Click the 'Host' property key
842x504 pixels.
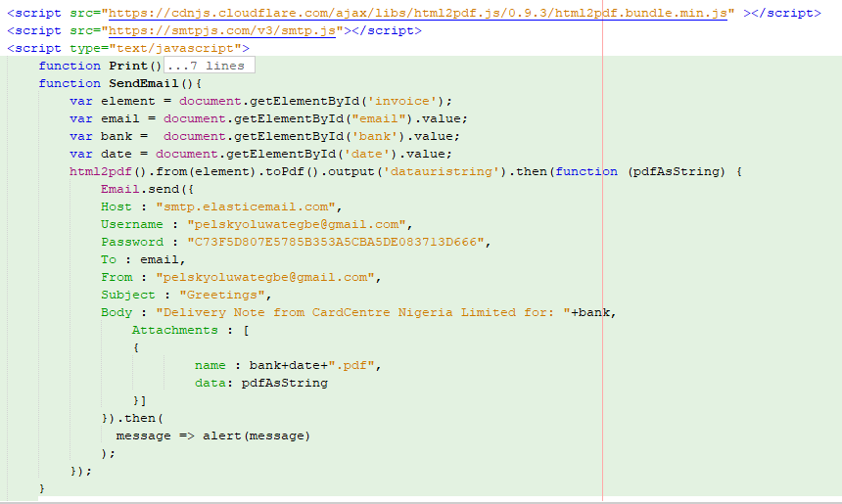click(x=116, y=206)
